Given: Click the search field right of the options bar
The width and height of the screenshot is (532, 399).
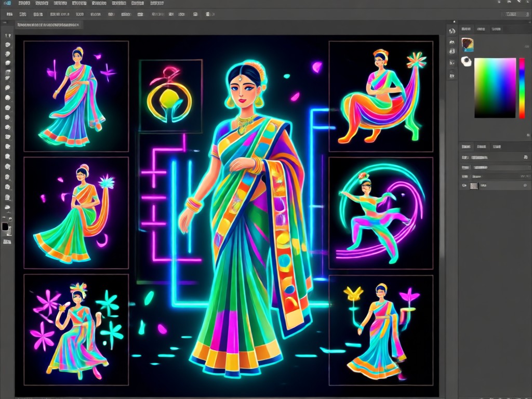Looking at the screenshot, I should 515,14.
